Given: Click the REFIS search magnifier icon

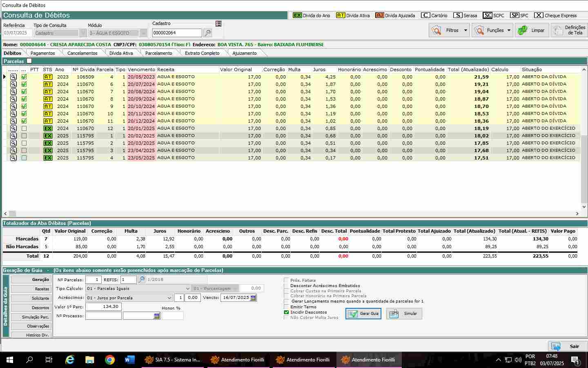Looking at the screenshot, I should [x=141, y=280].
